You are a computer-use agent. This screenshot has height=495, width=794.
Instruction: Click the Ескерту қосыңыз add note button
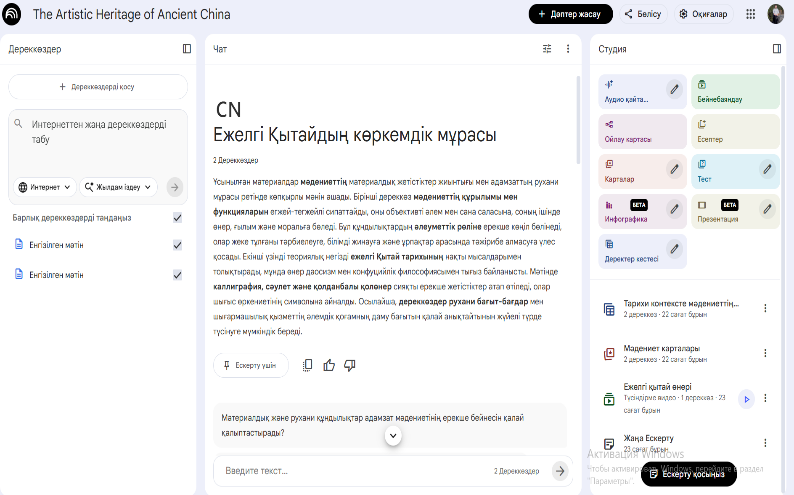click(688, 474)
